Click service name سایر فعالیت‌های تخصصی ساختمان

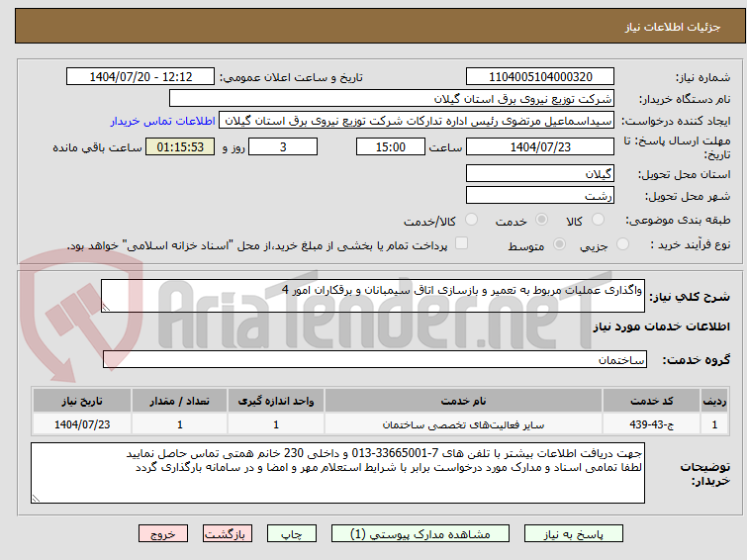464,424
